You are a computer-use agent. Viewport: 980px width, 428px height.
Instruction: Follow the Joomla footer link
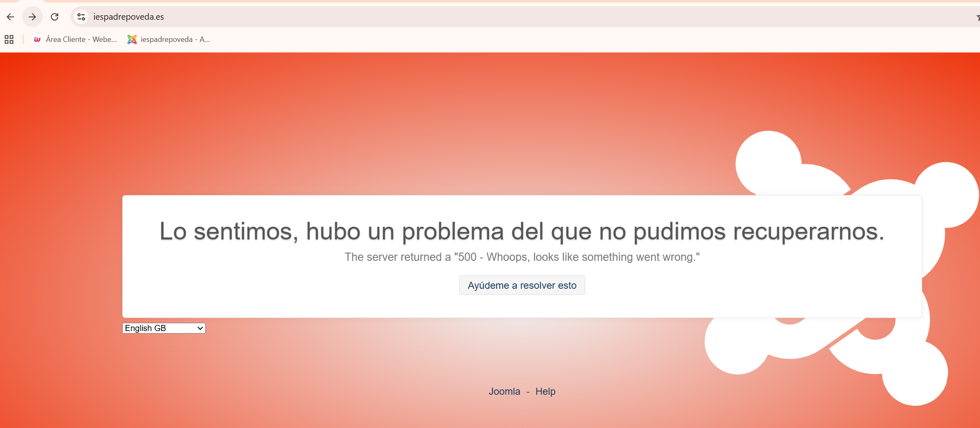coord(504,391)
